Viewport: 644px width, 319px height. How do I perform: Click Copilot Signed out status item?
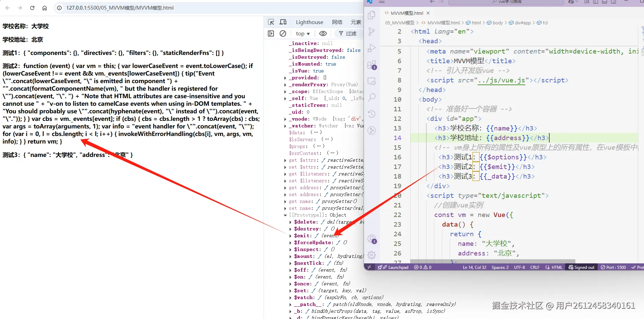tap(582, 267)
